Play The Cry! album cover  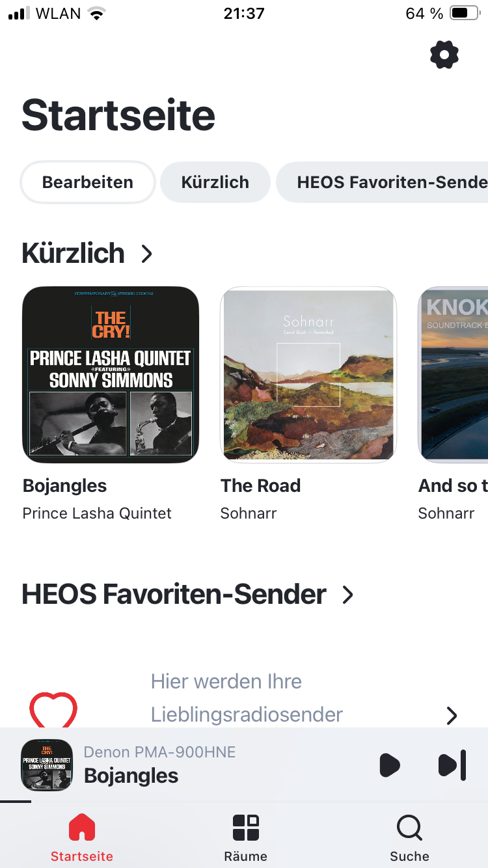(111, 375)
